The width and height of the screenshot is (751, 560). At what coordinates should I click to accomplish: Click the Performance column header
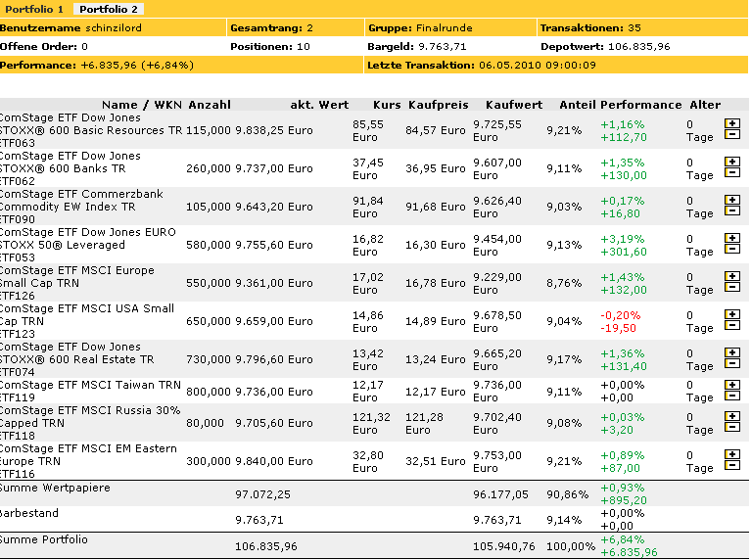click(x=640, y=105)
